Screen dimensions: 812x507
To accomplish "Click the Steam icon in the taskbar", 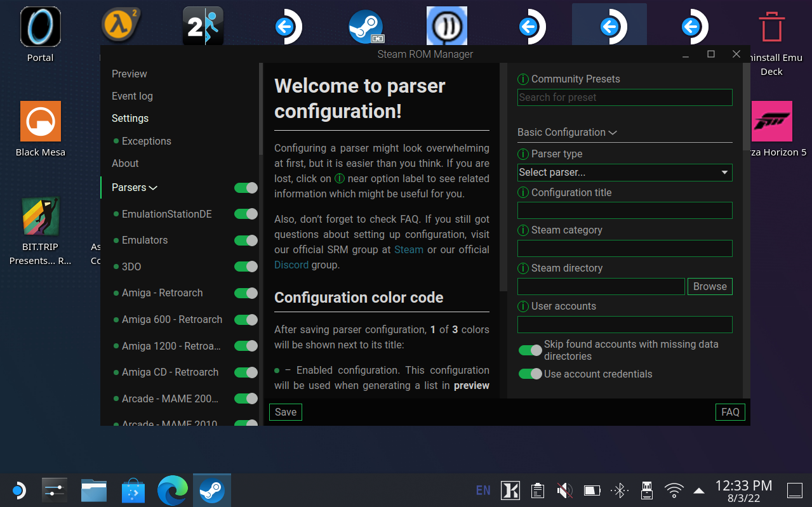I will click(211, 490).
